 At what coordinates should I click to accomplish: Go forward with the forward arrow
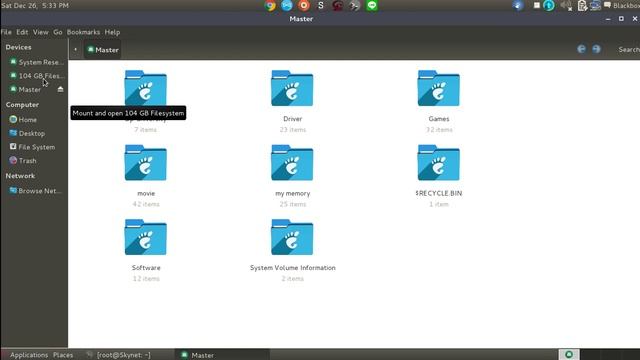[596, 49]
